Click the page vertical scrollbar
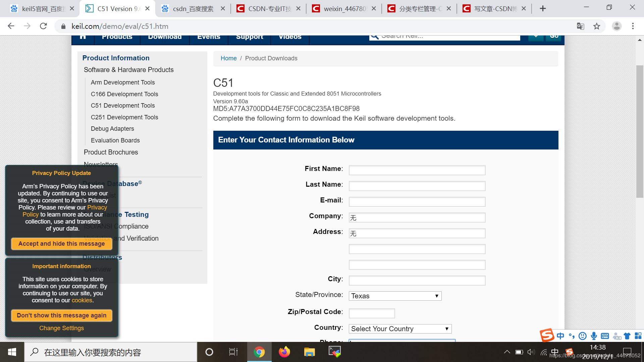644x362 pixels. (640, 131)
